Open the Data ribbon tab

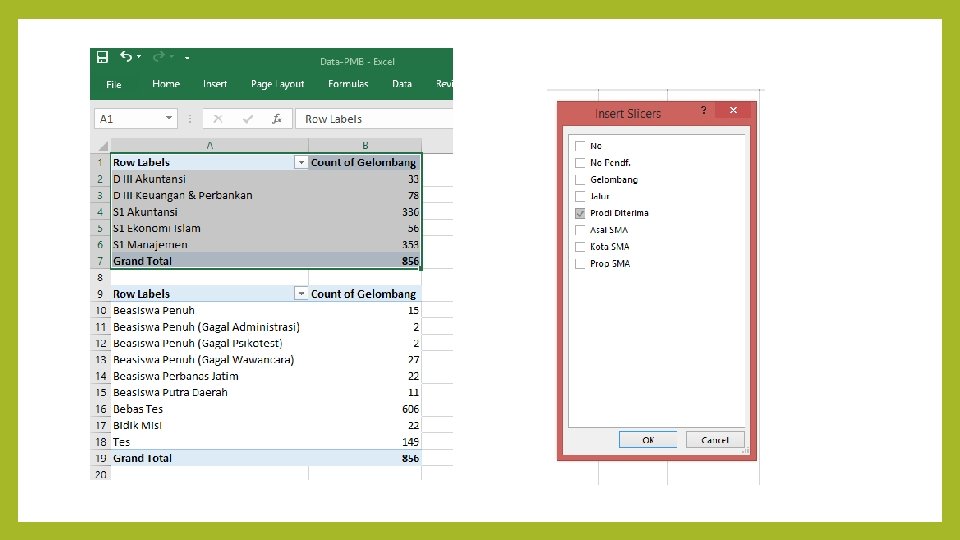402,84
